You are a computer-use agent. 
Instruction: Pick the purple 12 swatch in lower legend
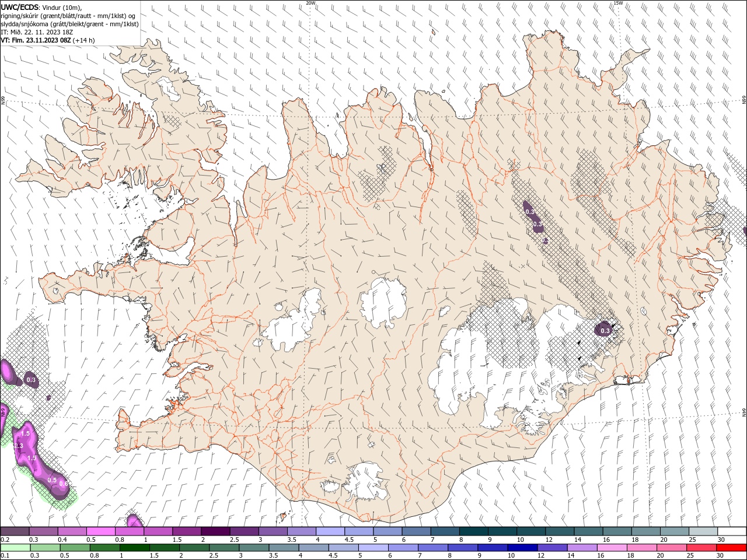(553, 547)
